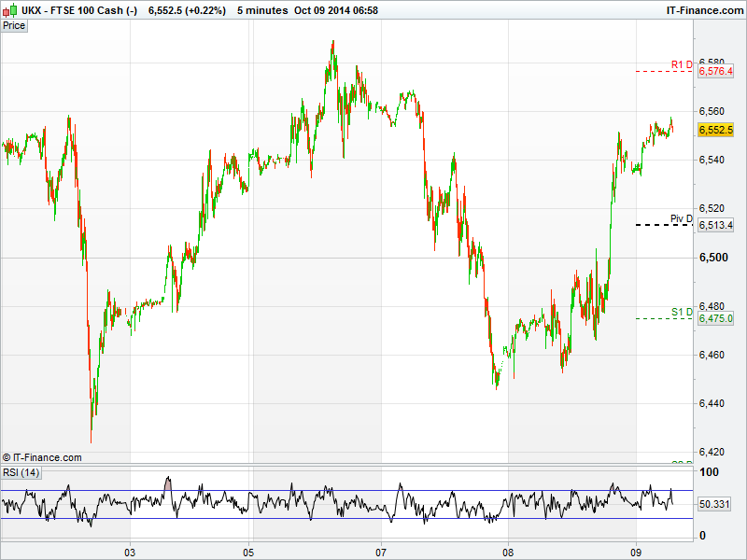
Task: Click the R1 D dashed line label
Action: coord(682,64)
